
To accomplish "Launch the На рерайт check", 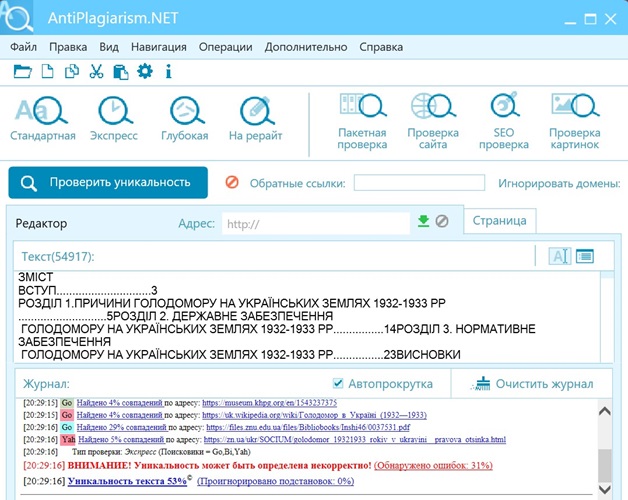I will (255, 118).
